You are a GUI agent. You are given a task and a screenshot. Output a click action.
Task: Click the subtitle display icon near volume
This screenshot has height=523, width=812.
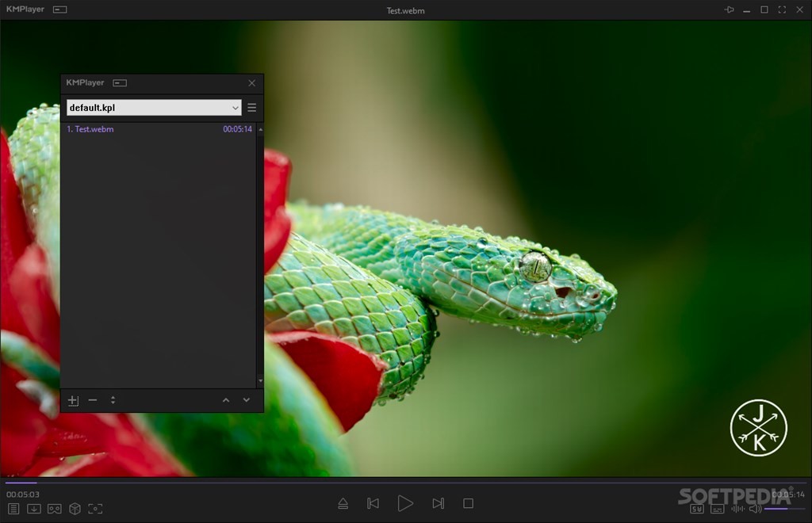[716, 510]
